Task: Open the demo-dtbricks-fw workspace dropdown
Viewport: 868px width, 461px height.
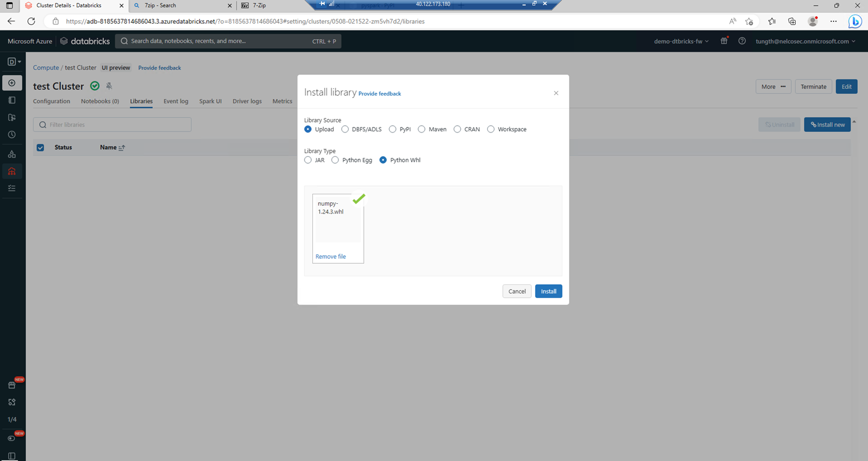Action: [681, 41]
